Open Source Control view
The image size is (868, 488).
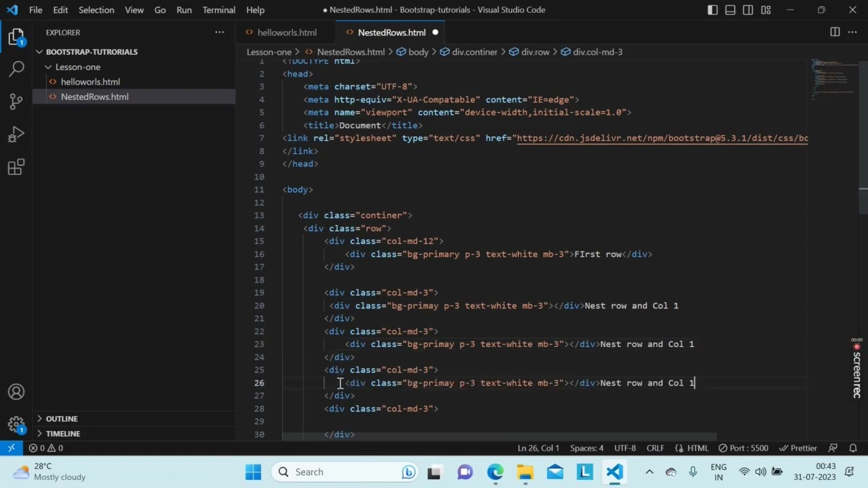click(x=16, y=102)
